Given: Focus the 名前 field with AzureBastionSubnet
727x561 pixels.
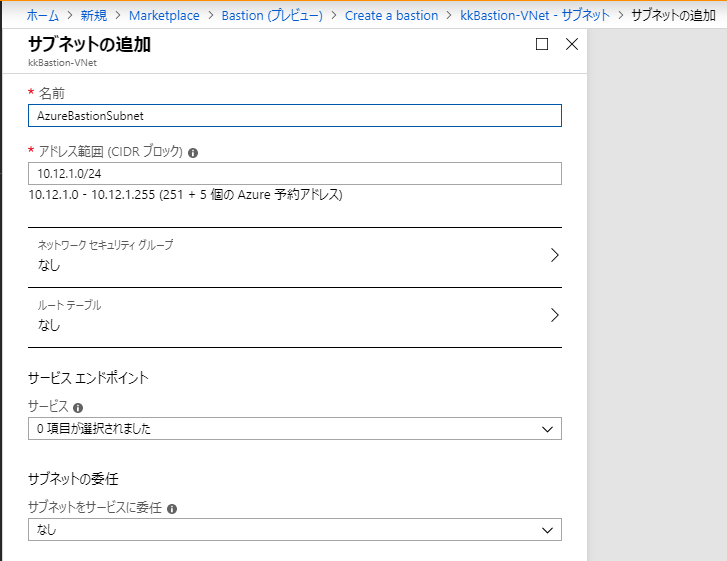Looking at the screenshot, I should [x=295, y=115].
